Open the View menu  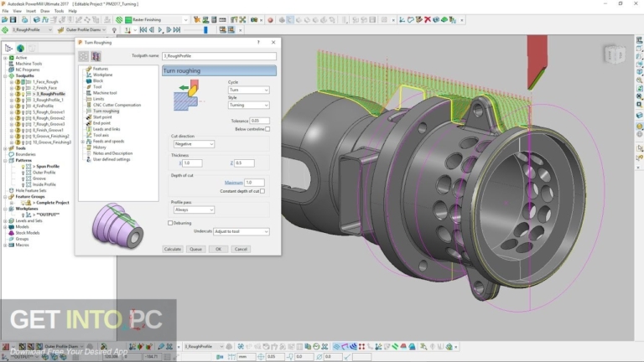point(18,11)
